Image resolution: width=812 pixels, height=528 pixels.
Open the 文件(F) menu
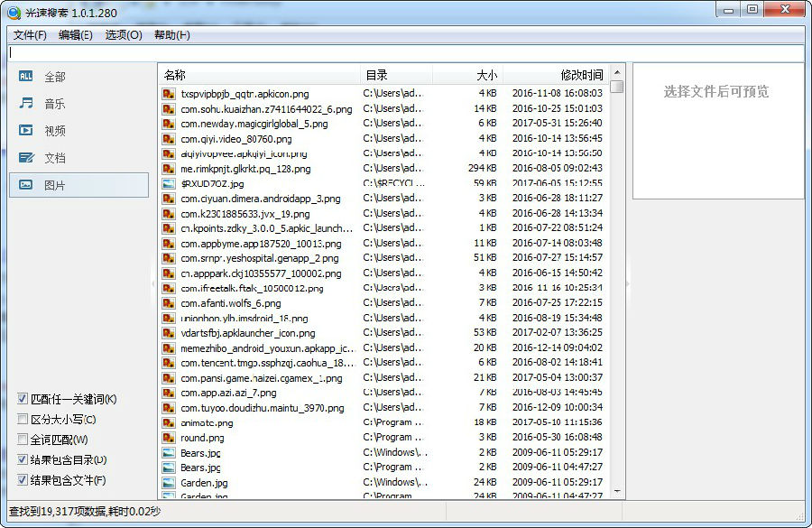(x=30, y=34)
